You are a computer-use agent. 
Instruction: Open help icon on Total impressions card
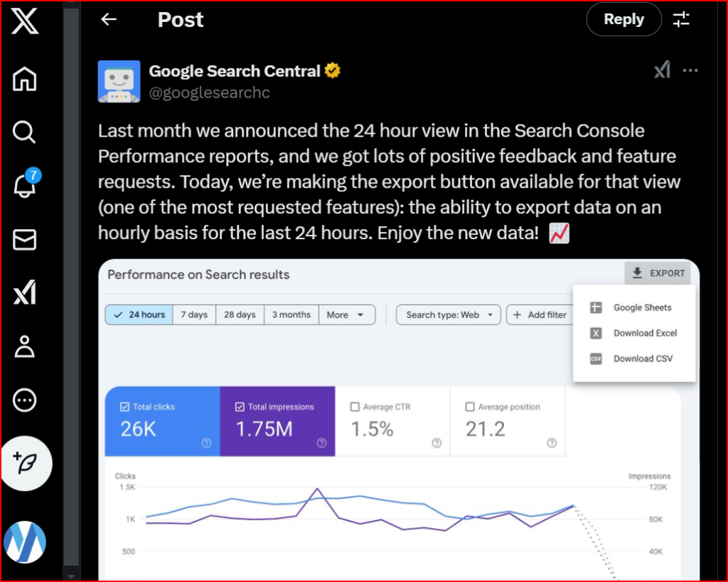click(322, 443)
